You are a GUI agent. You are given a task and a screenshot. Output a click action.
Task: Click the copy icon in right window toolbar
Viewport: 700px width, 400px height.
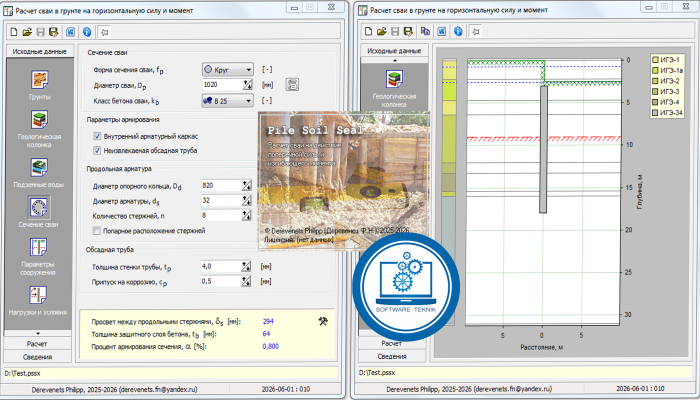425,31
